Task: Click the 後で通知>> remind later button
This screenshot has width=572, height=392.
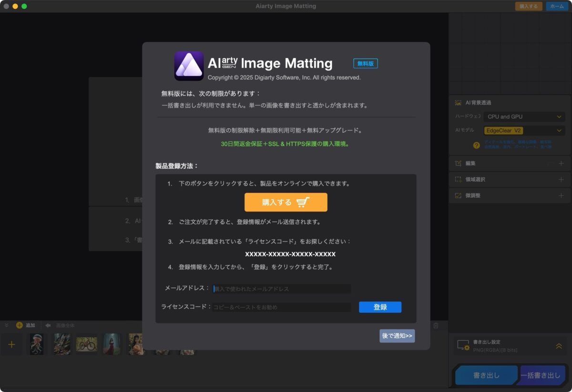Action: pos(397,336)
